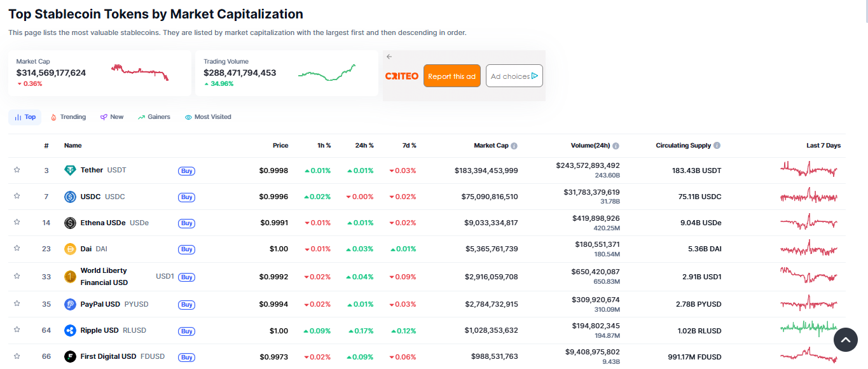Click the Report this ad button
The image size is (868, 369).
pos(451,76)
